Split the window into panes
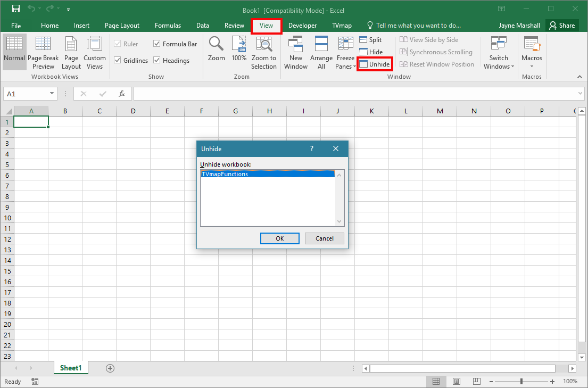 370,40
